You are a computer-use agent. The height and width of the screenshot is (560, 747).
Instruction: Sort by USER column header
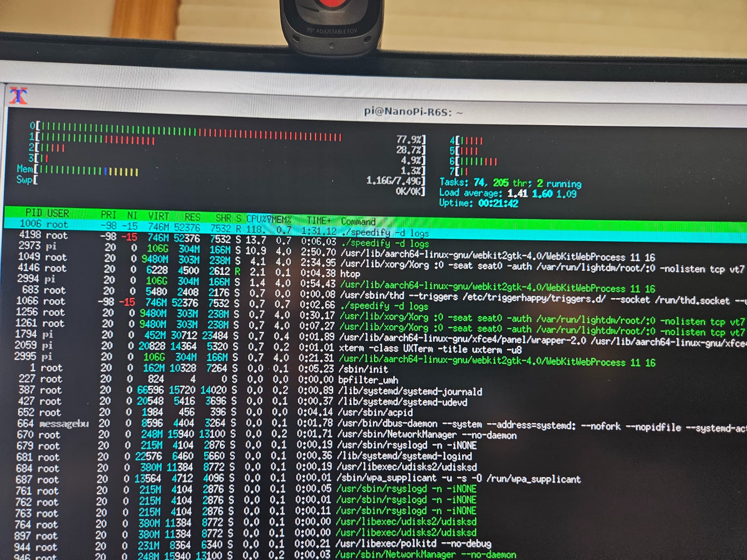pyautogui.click(x=58, y=213)
